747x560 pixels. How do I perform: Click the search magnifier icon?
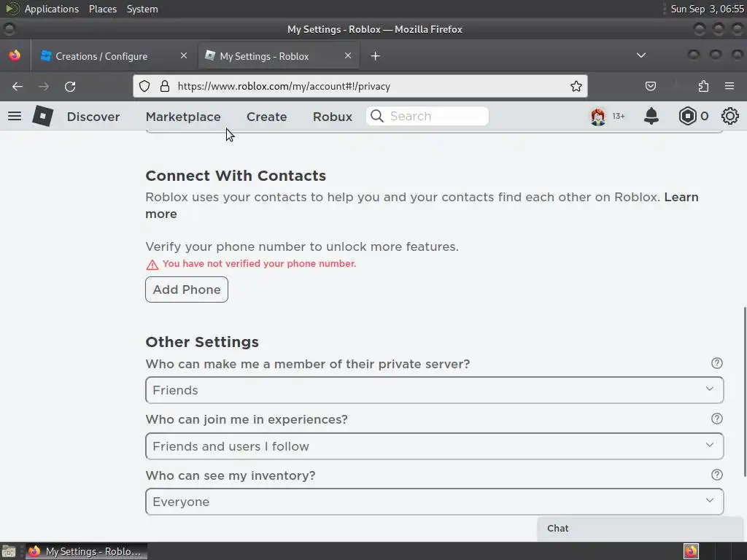coord(377,116)
